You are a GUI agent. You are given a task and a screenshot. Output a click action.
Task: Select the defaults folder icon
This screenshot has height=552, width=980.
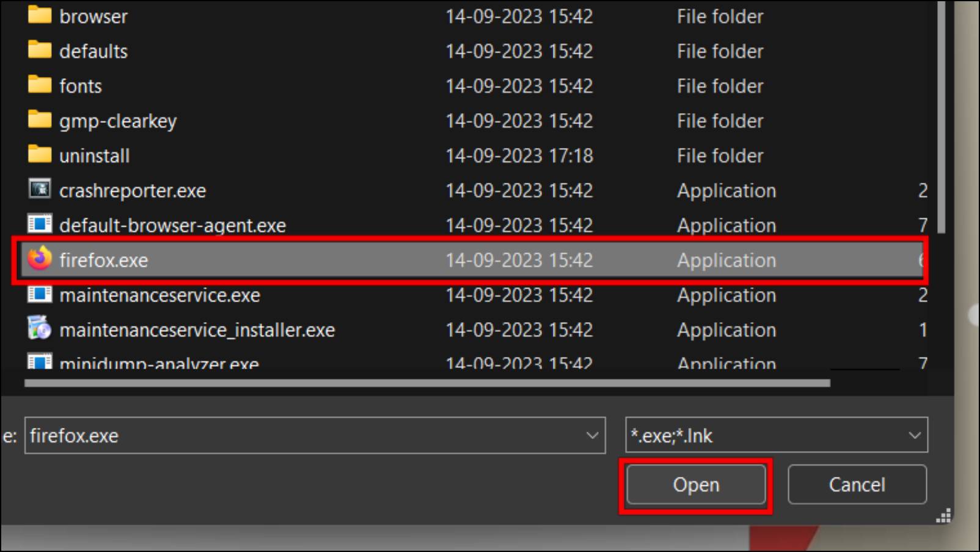pos(40,50)
